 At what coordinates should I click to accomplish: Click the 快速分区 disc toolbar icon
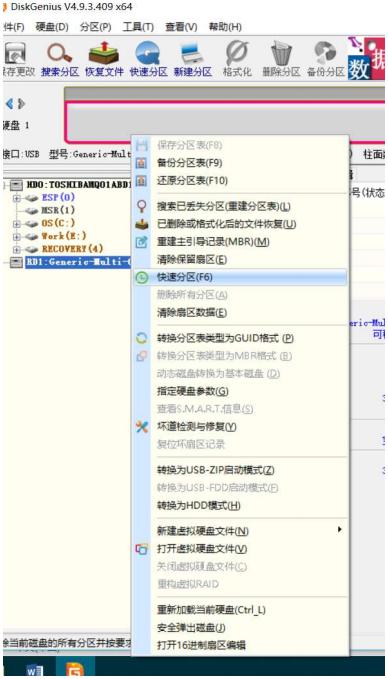(148, 53)
